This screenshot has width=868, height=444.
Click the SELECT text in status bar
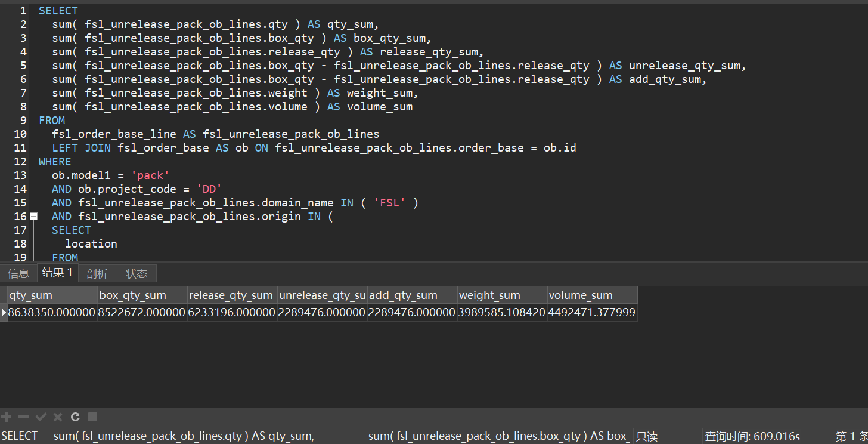point(19,436)
